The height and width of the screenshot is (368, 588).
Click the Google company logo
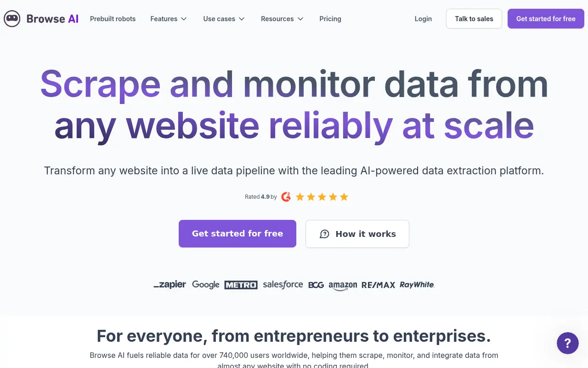pos(205,285)
